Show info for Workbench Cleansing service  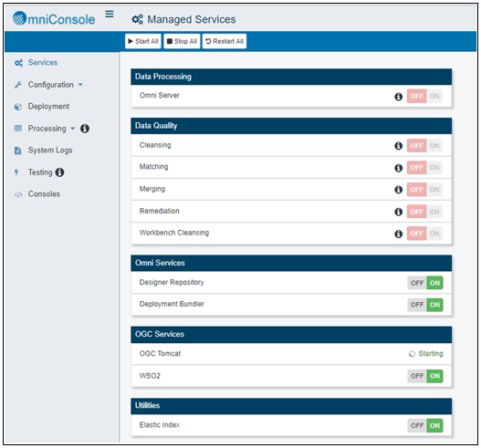point(398,234)
